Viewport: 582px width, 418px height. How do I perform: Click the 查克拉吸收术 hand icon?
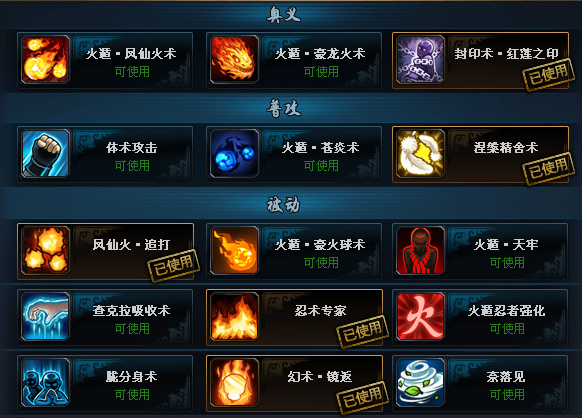coord(45,316)
